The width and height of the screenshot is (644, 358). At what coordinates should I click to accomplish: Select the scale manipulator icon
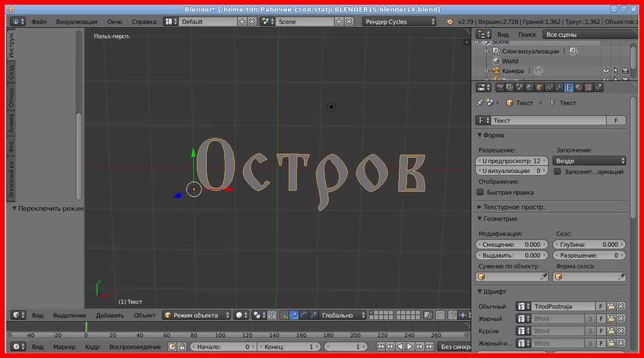(x=314, y=315)
